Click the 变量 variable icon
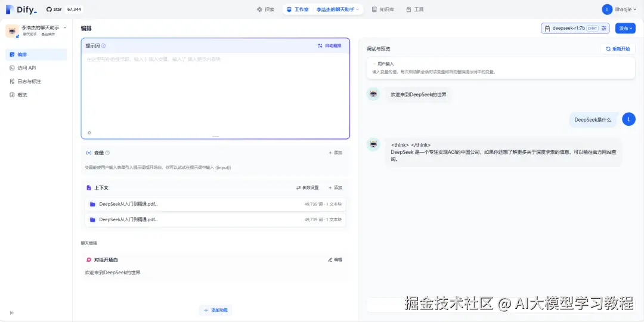The image size is (644, 322). [89, 153]
